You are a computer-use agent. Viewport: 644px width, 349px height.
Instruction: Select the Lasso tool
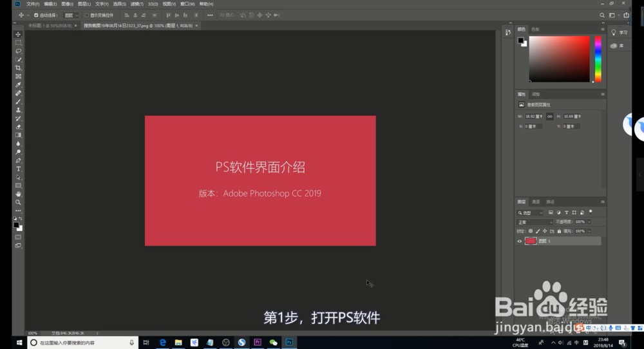(18, 52)
